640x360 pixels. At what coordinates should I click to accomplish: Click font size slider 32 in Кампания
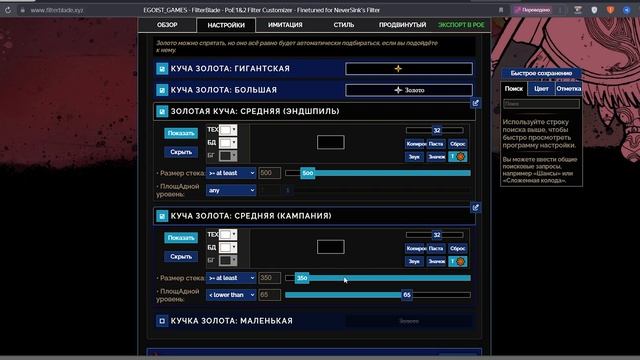pos(436,235)
